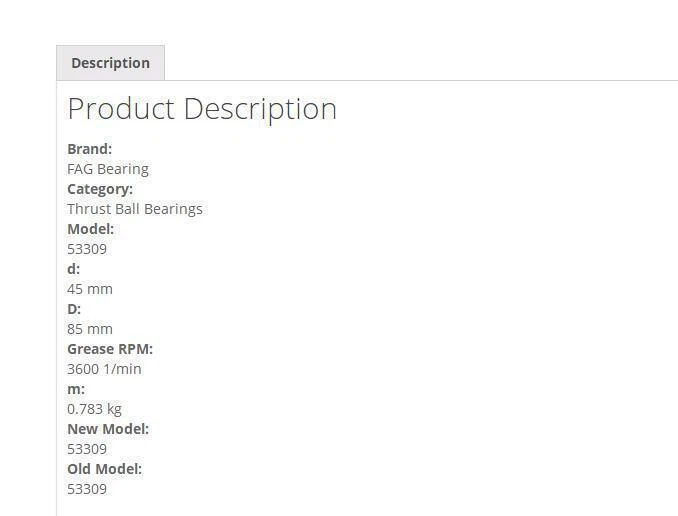Click the Model: label
The width and height of the screenshot is (678, 516).
91,229
